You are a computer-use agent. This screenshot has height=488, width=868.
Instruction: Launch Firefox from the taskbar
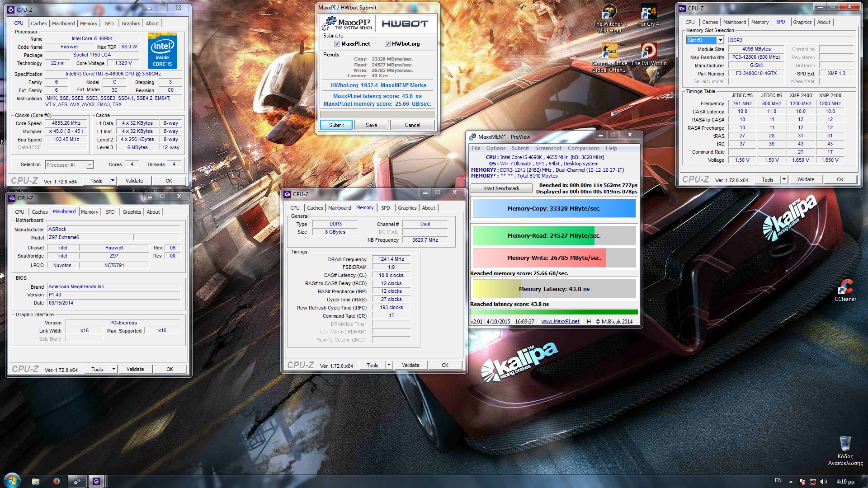tap(57, 481)
